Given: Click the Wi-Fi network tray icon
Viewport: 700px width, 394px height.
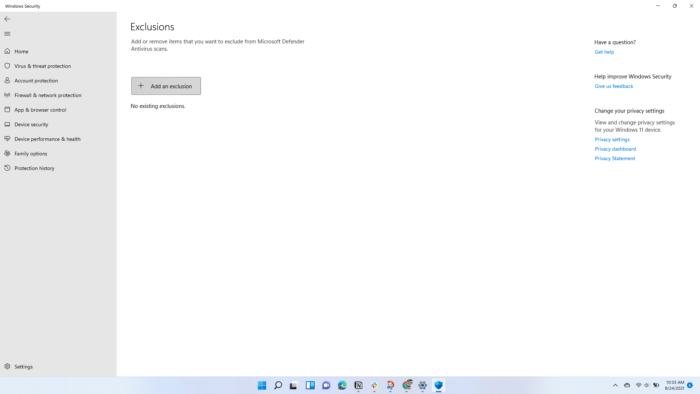Looking at the screenshot, I should click(638, 386).
